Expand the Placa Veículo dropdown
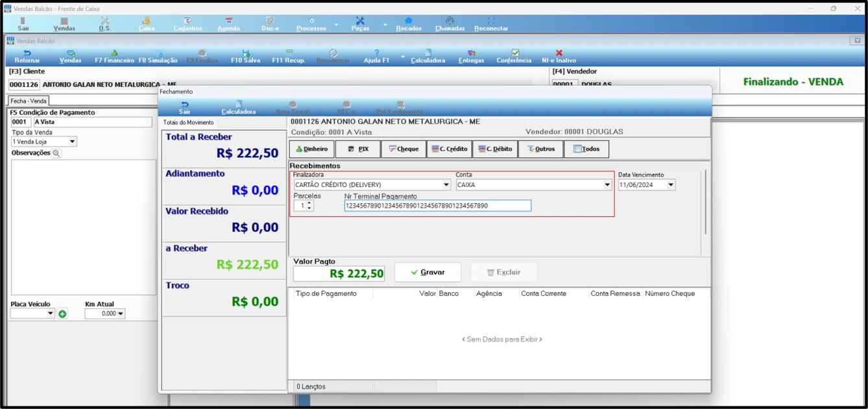 coord(51,314)
